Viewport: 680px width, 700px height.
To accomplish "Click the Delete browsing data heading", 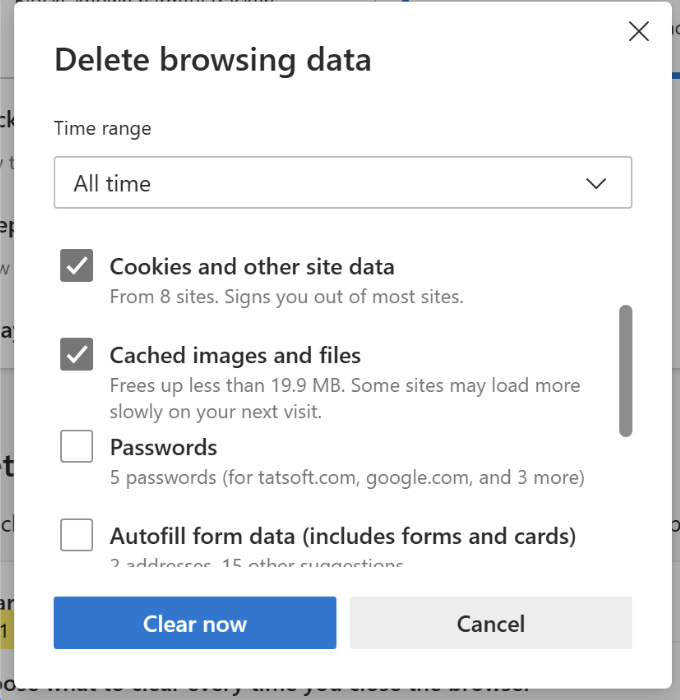I will click(212, 60).
